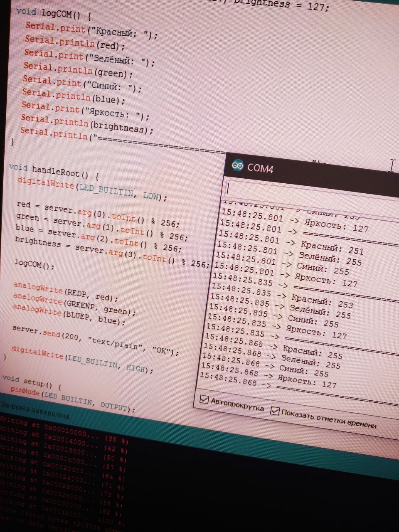The height and width of the screenshot is (532, 399).
Task: Click code line 'analogWrite(BLUEP, blue);'
Action: tap(69, 315)
